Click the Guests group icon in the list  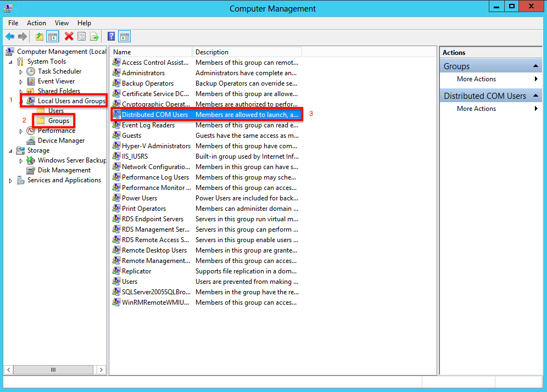116,135
